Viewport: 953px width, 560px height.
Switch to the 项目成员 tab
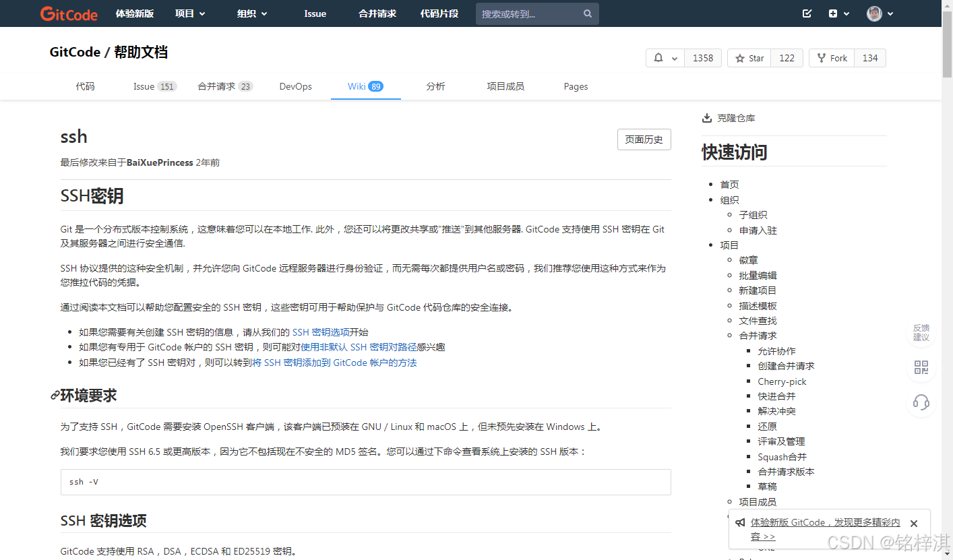click(505, 86)
